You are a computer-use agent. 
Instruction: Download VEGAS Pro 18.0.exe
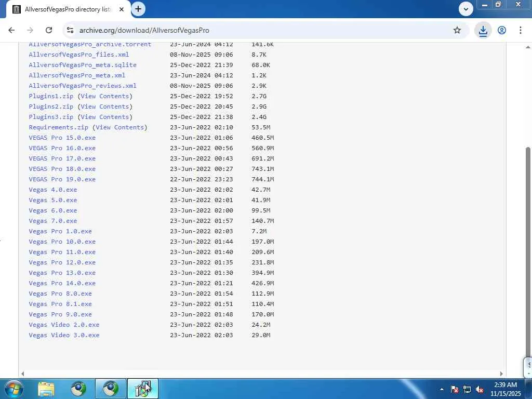pos(62,169)
